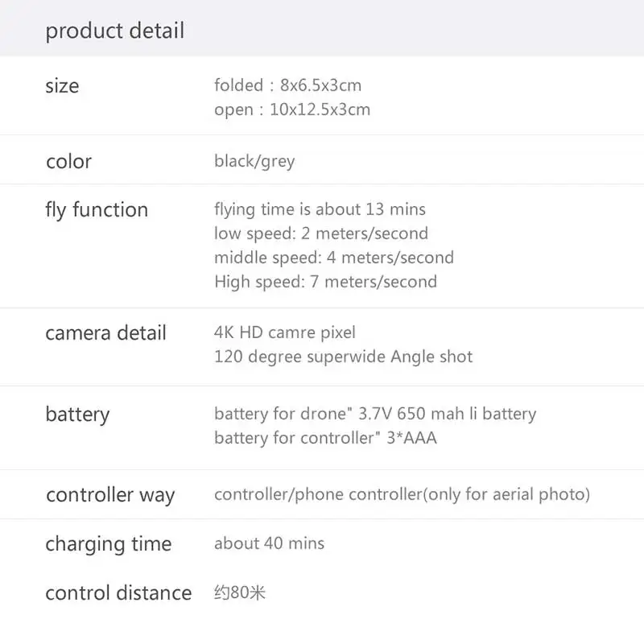Select the "camera detail" row label
This screenshot has height=644, width=644.
point(105,333)
